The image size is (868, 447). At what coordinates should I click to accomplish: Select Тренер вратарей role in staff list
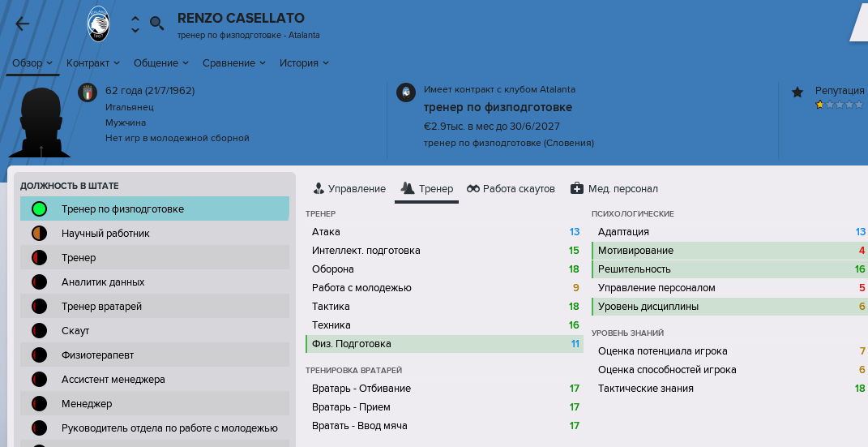(155, 307)
